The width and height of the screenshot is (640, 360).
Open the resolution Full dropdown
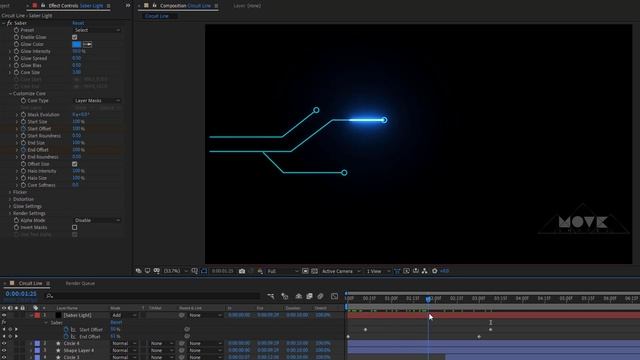282,271
